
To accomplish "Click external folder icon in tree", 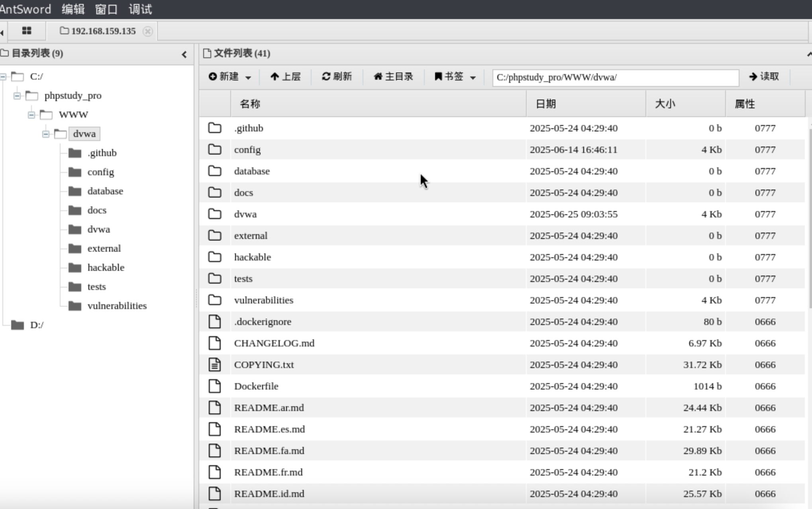I will click(x=75, y=249).
